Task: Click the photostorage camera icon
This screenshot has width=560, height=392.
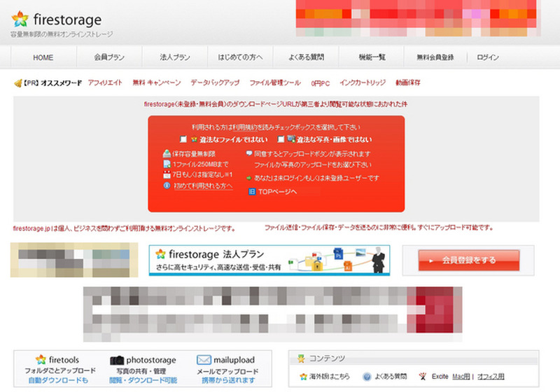Action: click(x=116, y=360)
